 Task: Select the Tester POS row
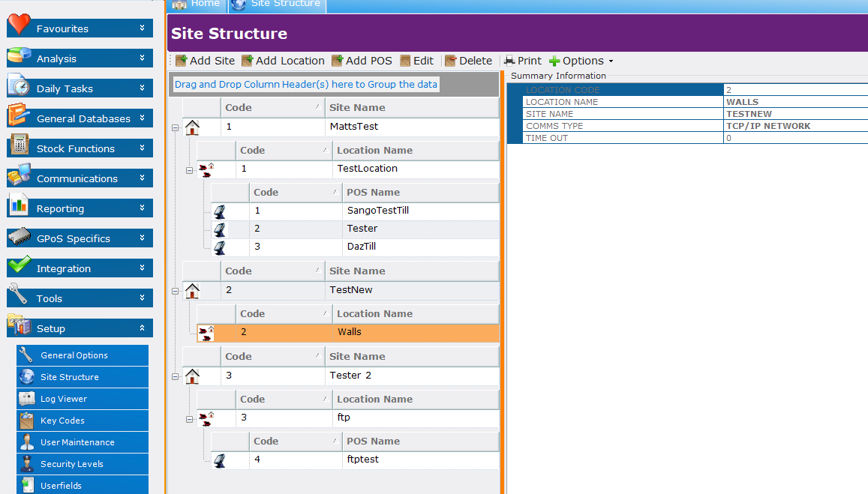(356, 229)
